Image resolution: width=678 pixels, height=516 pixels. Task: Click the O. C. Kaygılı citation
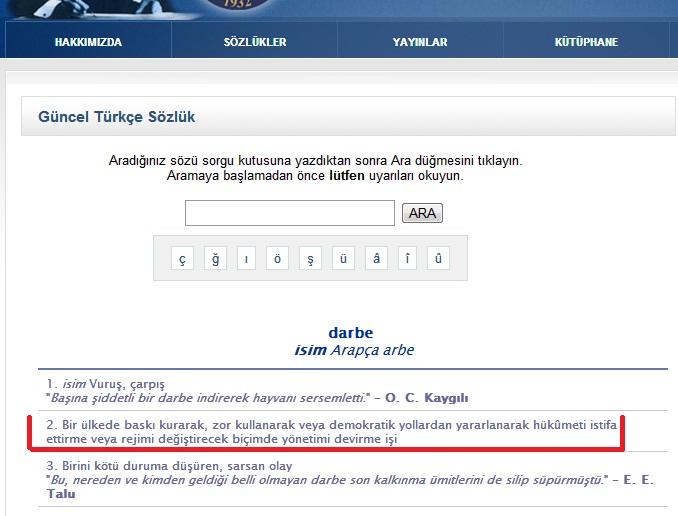point(426,397)
